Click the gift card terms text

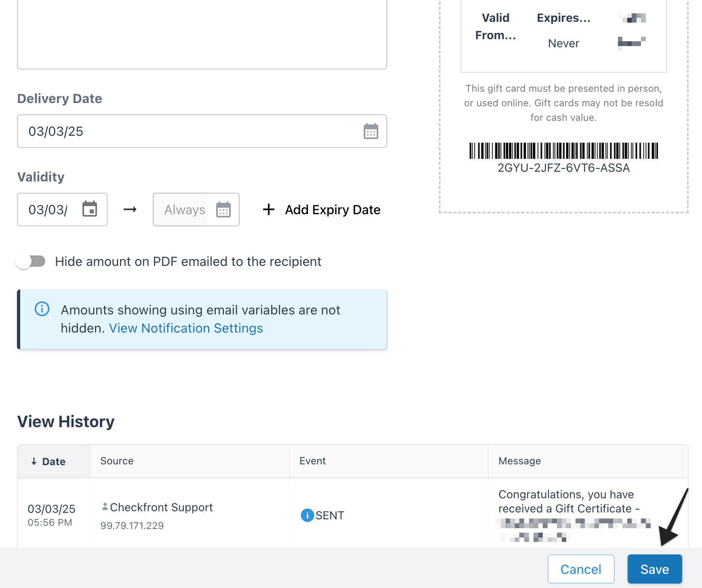point(563,103)
